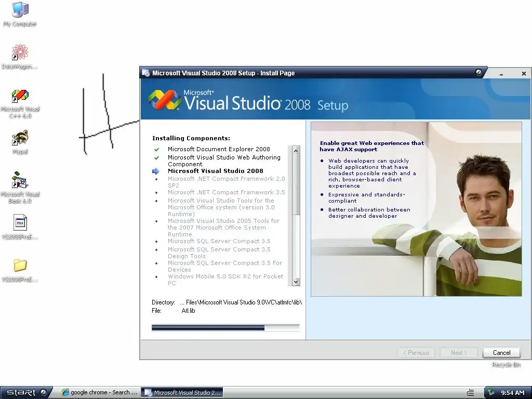
Task: Activate Microsoft Visual Studio taskbar button
Action: pos(182,393)
